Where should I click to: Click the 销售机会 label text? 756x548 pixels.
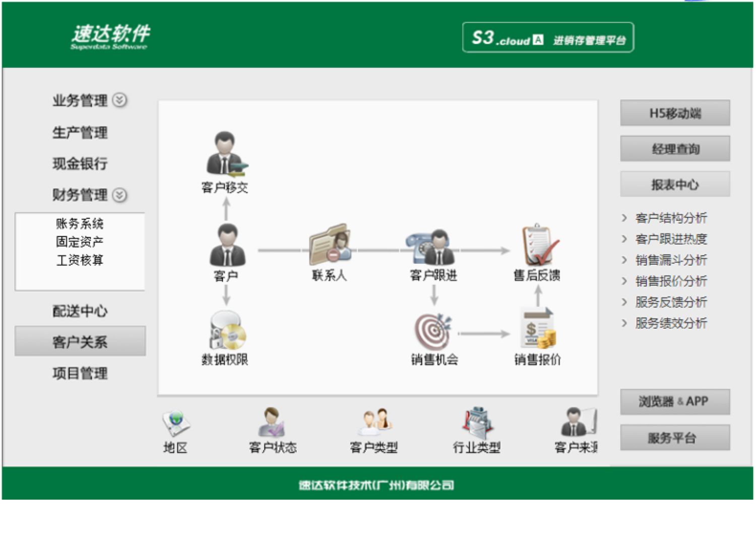pyautogui.click(x=434, y=360)
